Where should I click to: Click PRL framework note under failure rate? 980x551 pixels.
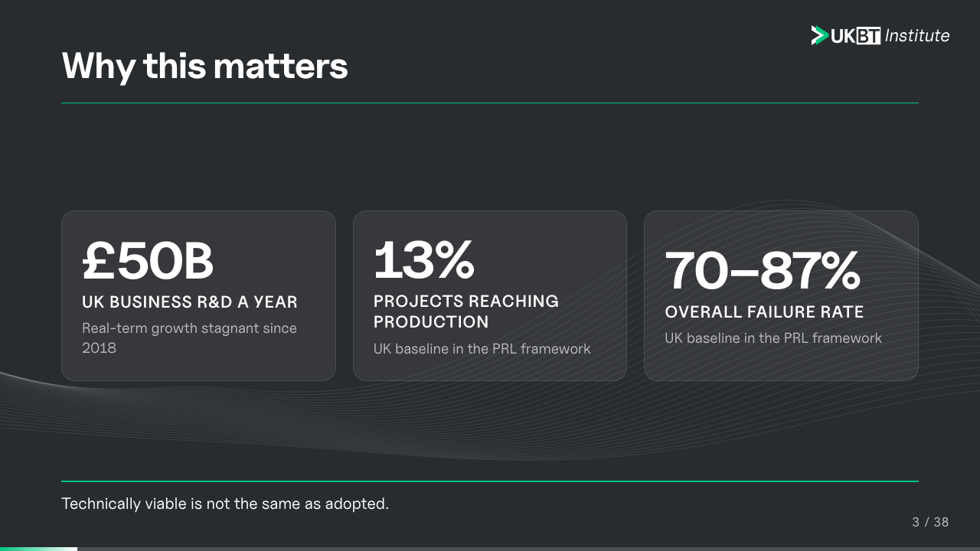[773, 338]
